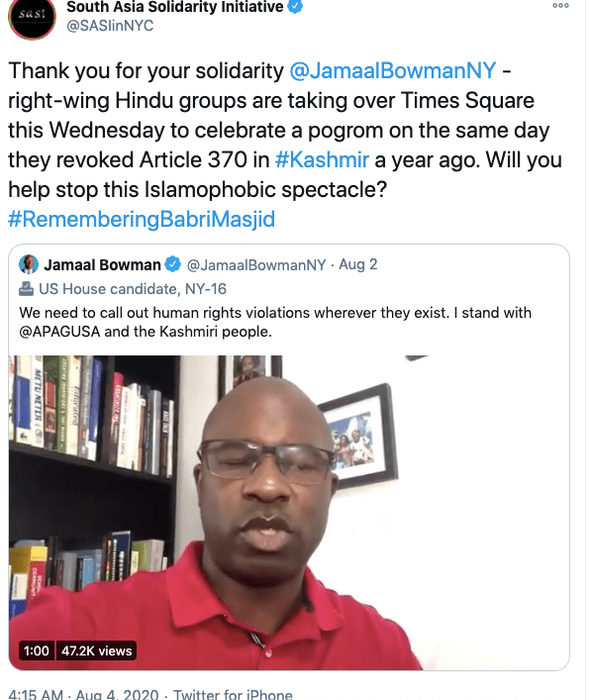Open the SASI profile avatar
Viewport: 589px width, 700px height.
tap(32, 17)
